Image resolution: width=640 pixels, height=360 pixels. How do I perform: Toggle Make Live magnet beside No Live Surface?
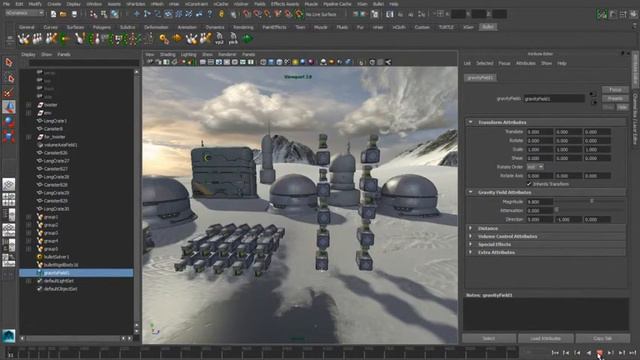[299, 14]
